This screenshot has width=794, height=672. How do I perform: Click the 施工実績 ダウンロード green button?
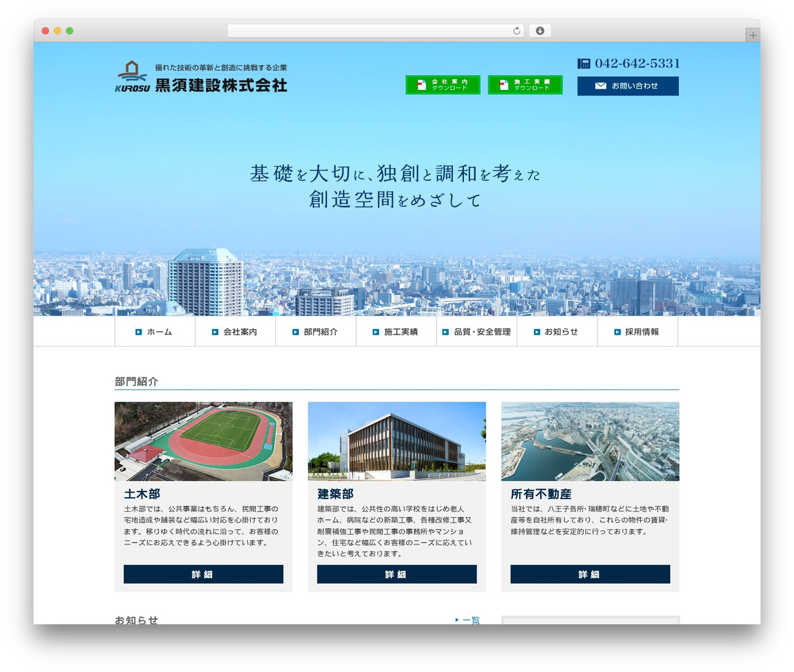tap(525, 85)
